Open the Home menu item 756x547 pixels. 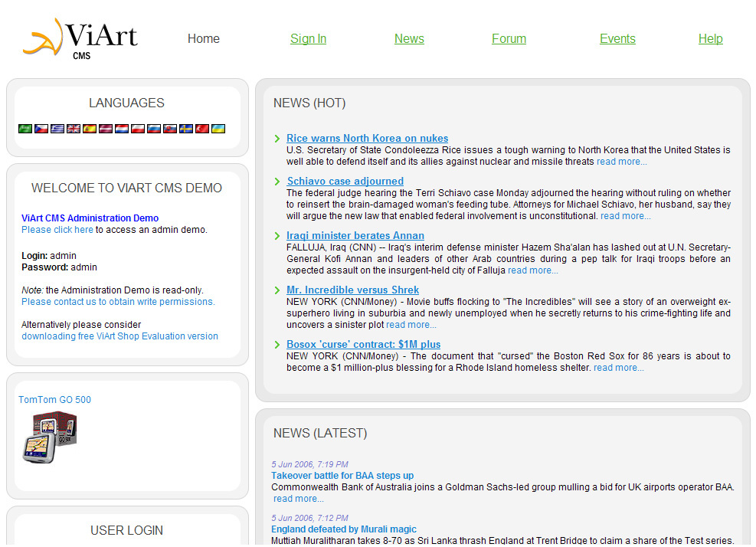[204, 38]
